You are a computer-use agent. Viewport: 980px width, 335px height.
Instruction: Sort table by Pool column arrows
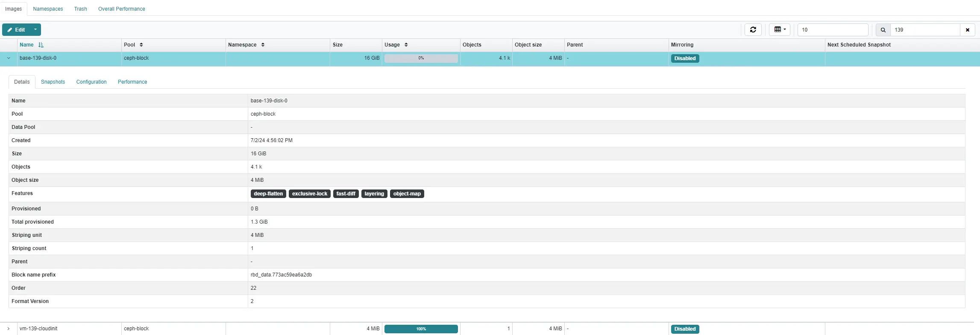point(141,45)
